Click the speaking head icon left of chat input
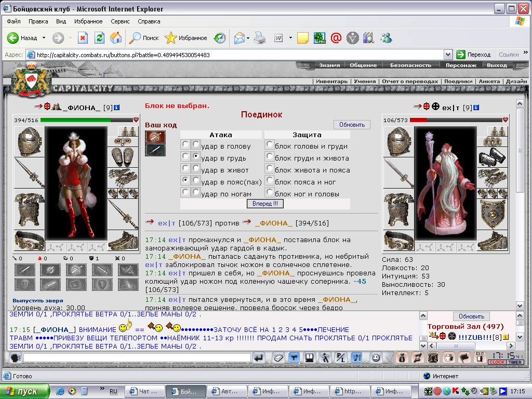 click(x=15, y=358)
